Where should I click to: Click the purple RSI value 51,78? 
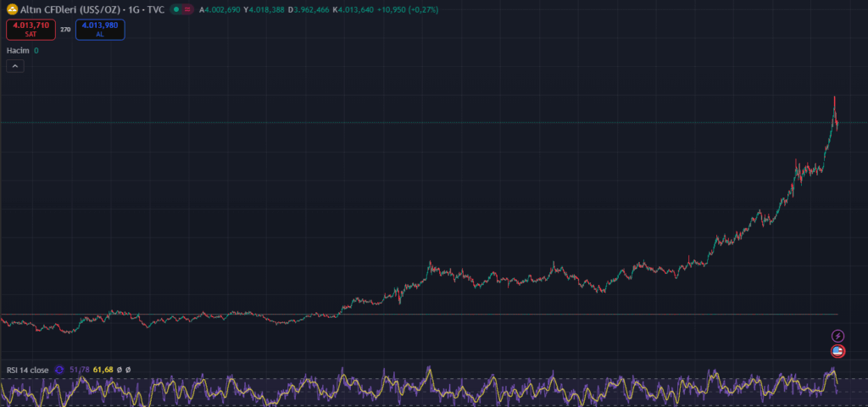(80, 370)
